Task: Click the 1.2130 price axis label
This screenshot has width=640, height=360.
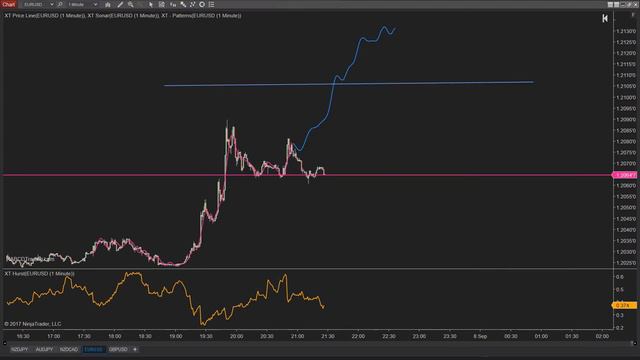Action: 626,31
